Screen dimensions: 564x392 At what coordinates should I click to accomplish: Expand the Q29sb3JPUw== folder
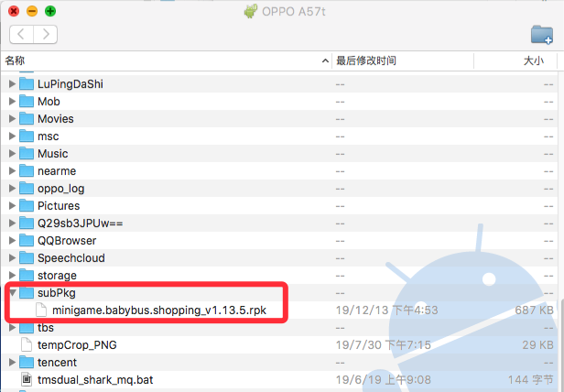pyautogui.click(x=12, y=223)
